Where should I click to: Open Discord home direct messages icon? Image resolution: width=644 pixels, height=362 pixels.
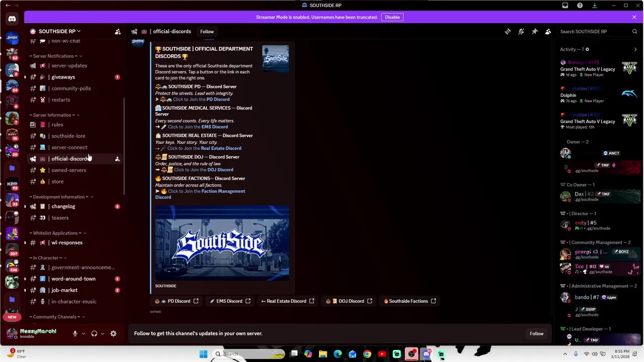[x=12, y=19]
